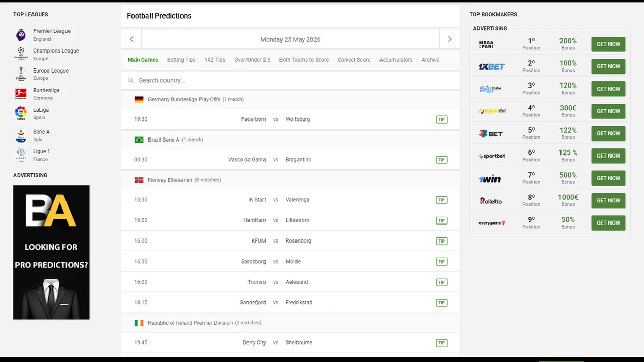Open the Premier League England link
644x362 pixels.
52,35
